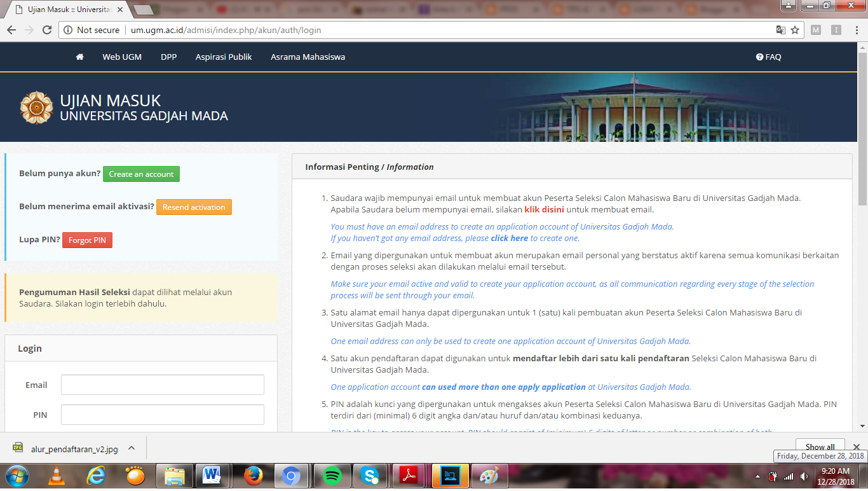Click the 'Informasi Penting / Information' heading

click(369, 167)
